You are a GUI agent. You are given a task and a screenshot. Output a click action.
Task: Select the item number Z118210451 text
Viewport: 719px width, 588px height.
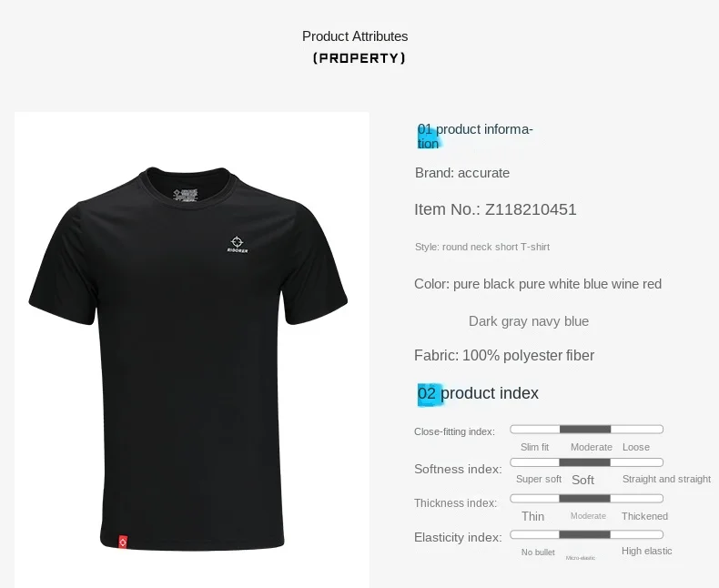tap(531, 209)
